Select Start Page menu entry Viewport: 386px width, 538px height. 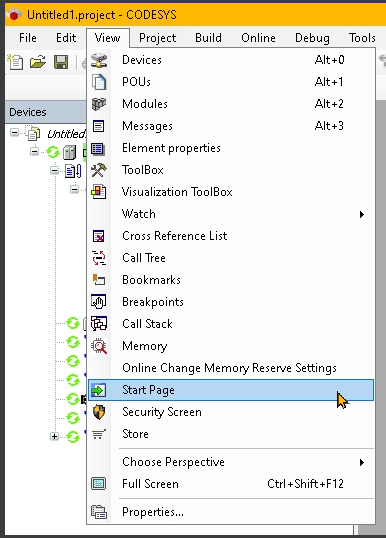pyautogui.click(x=231, y=390)
